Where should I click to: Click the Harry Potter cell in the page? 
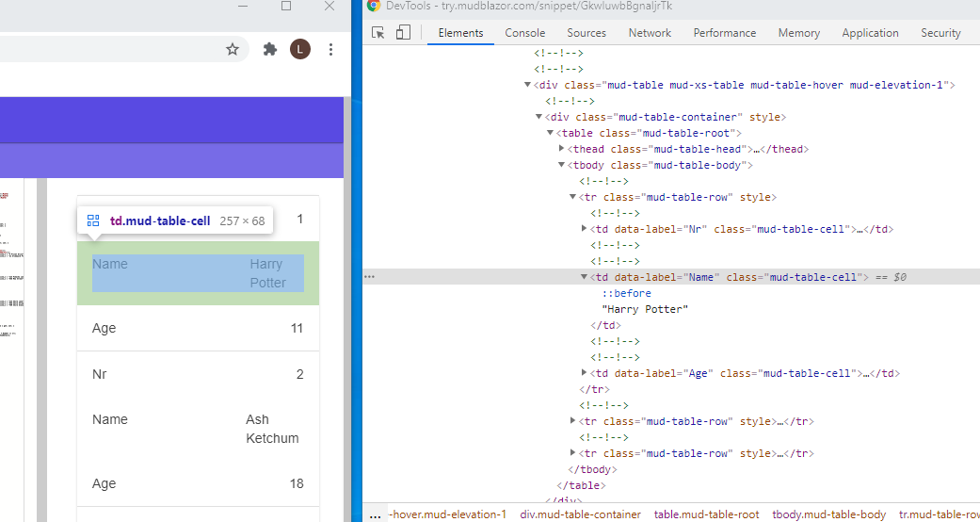click(198, 273)
